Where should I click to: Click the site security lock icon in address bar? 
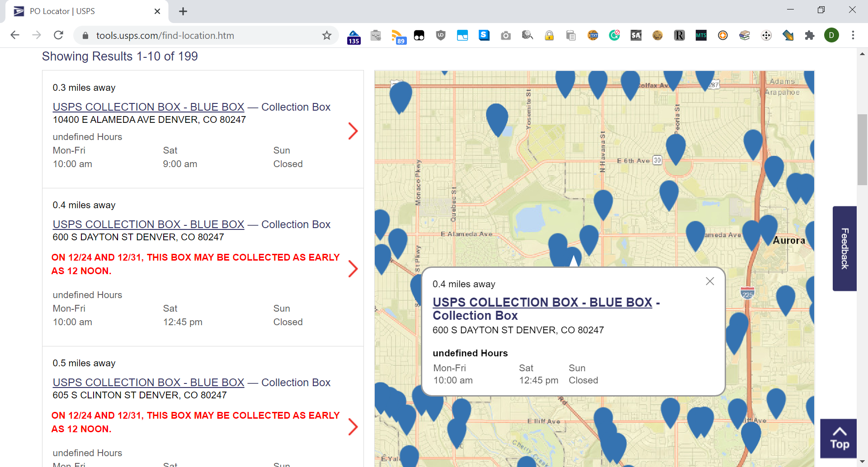click(85, 36)
